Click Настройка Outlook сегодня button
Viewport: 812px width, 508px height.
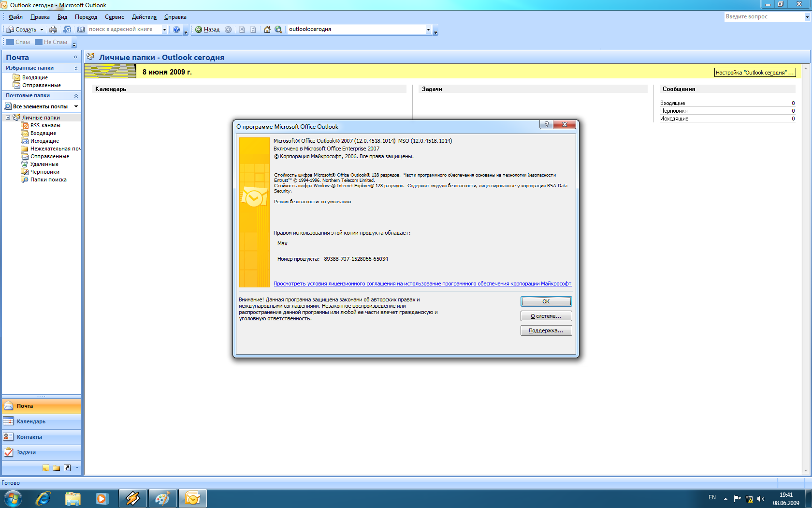click(x=754, y=73)
